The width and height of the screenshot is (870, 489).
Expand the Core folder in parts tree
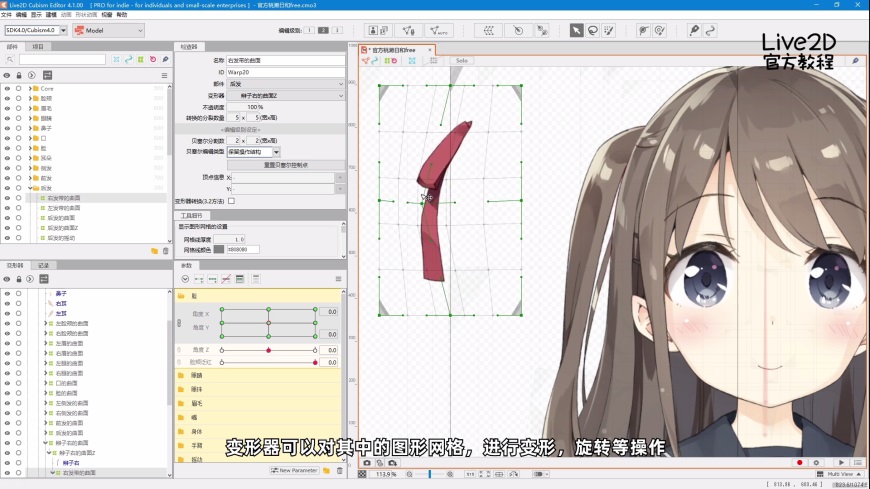(x=30, y=88)
